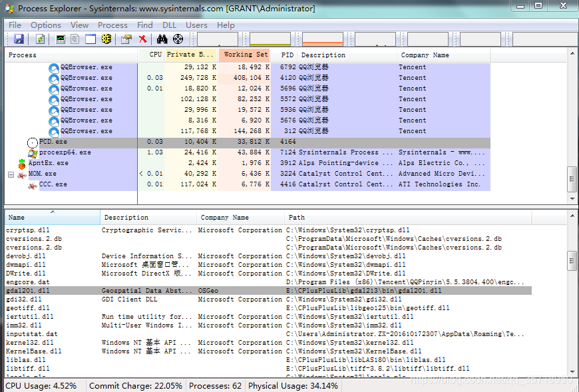Sort lower pane by the Path column header
The height and width of the screenshot is (392, 579).
pos(408,218)
